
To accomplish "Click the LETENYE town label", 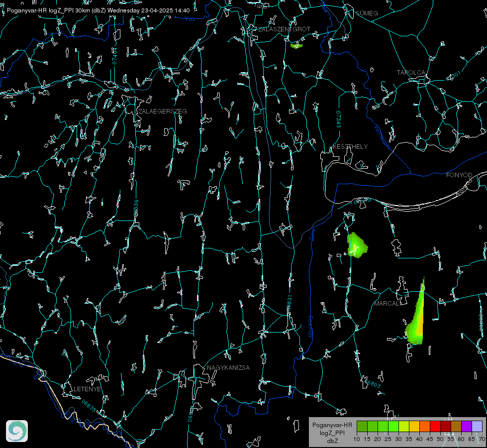I will [x=87, y=389].
